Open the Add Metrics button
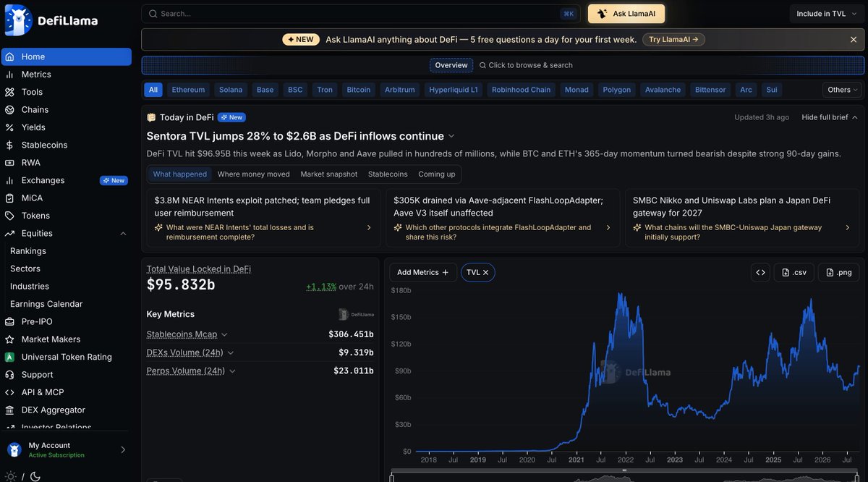This screenshot has width=868, height=482. 423,272
